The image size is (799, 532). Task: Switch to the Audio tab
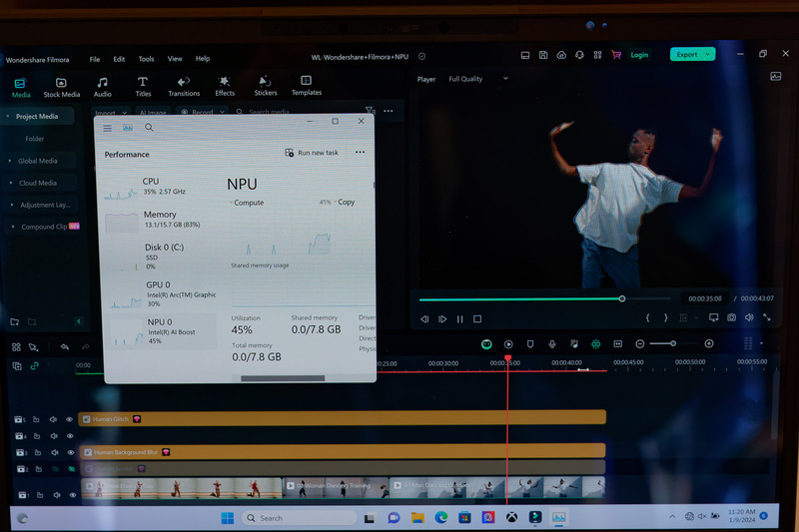pyautogui.click(x=103, y=87)
